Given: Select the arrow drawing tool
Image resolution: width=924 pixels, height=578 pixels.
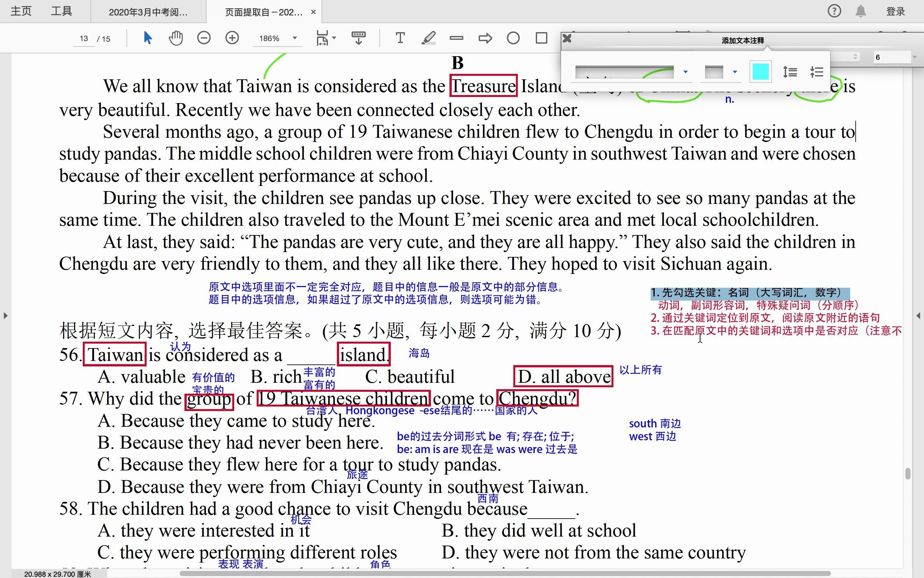Looking at the screenshot, I should pyautogui.click(x=485, y=38).
